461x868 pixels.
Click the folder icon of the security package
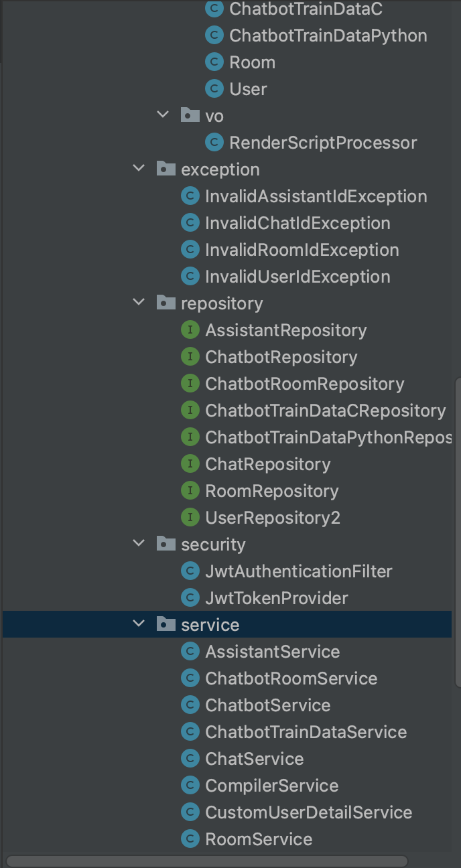tap(166, 544)
